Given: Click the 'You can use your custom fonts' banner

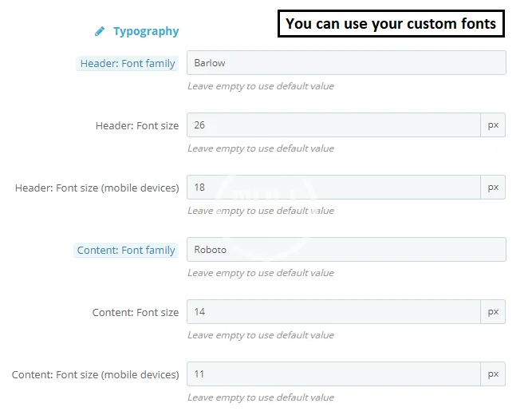Looking at the screenshot, I should (391, 24).
